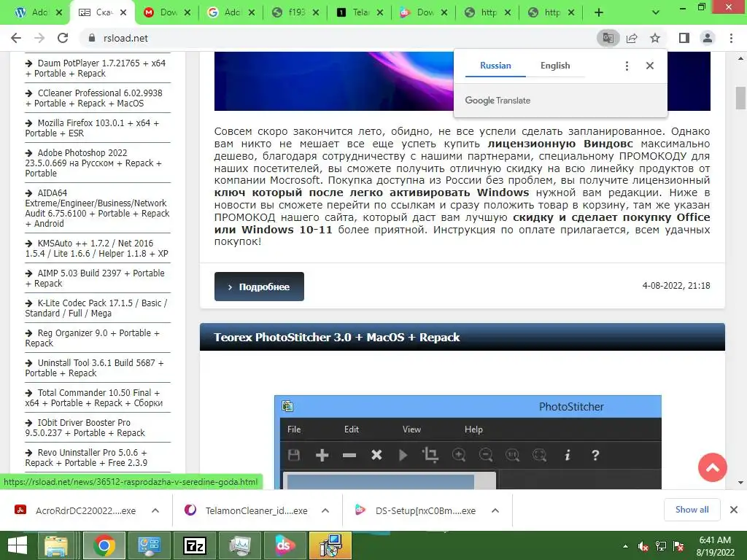Click the lock icon beside rsload.net

click(x=92, y=38)
